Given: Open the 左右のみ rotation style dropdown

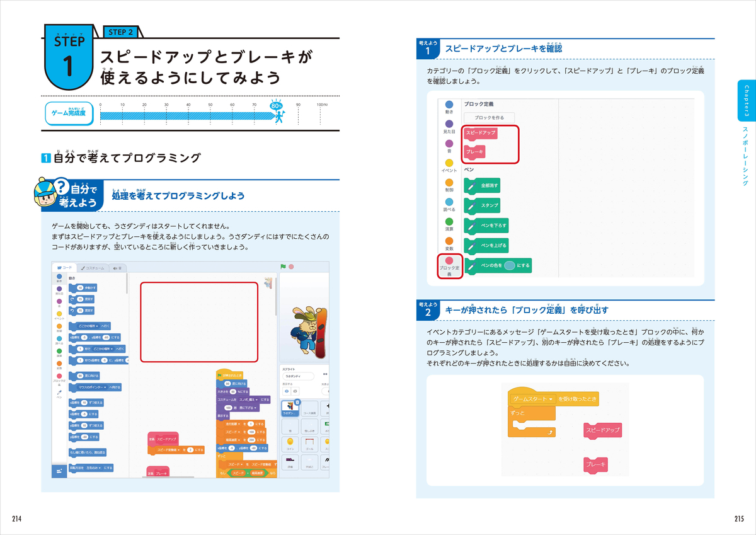Looking at the screenshot, I should (x=94, y=468).
